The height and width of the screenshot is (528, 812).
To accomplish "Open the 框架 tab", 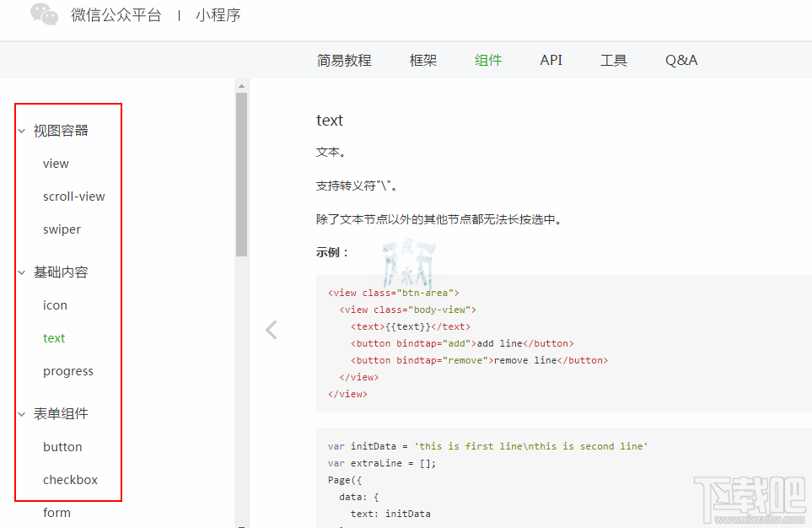I will pyautogui.click(x=423, y=60).
